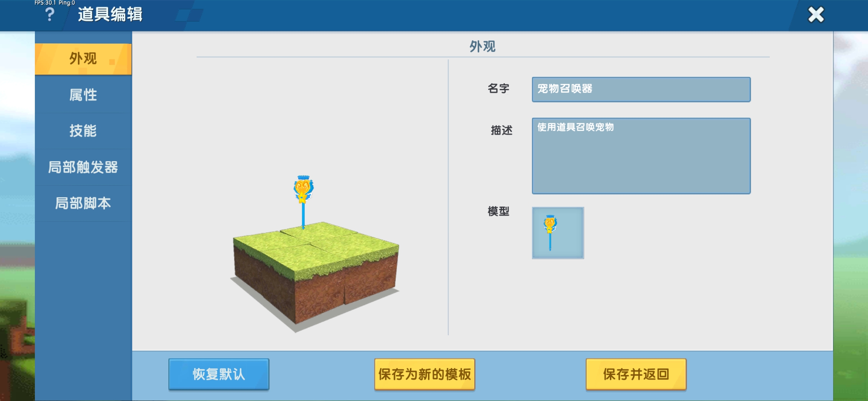The image size is (868, 401).
Task: Close the 道具编辑 window with X
Action: pos(816,15)
